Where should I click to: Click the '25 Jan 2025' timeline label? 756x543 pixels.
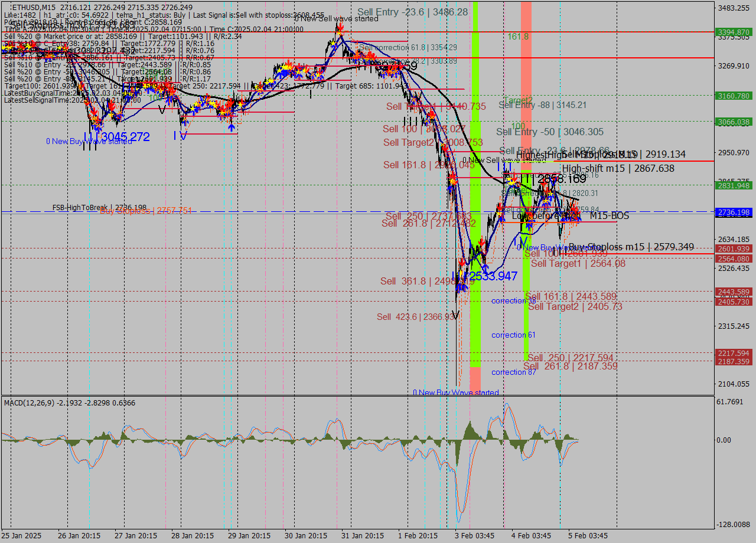pyautogui.click(x=20, y=536)
